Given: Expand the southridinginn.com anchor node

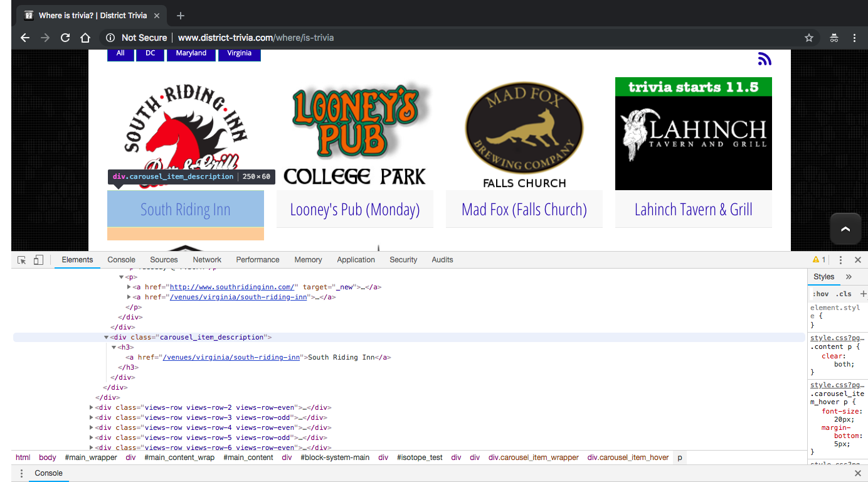Looking at the screenshot, I should point(129,287).
